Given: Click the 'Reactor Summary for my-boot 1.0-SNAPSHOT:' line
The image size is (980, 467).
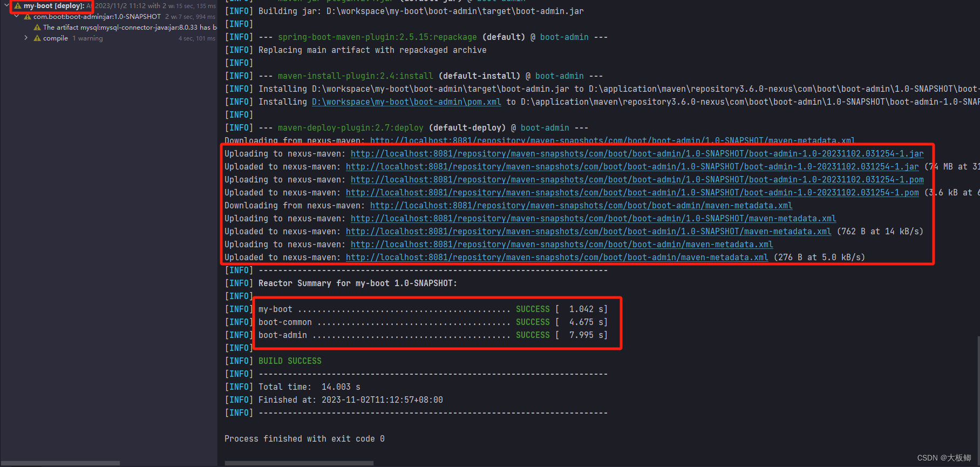Looking at the screenshot, I should (358, 283).
